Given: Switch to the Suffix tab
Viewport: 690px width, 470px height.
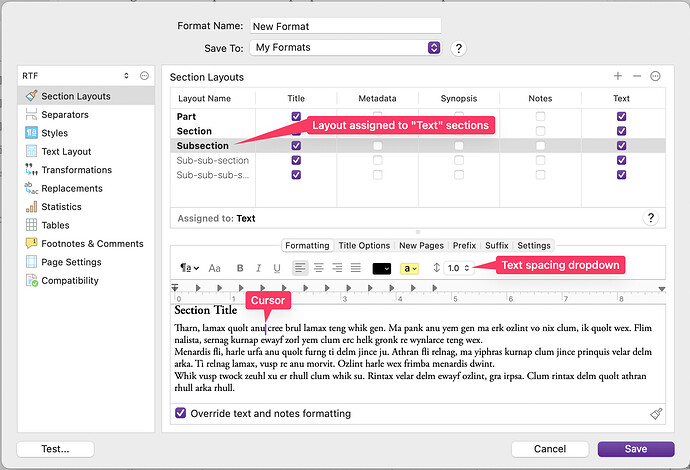Looking at the screenshot, I should point(497,246).
